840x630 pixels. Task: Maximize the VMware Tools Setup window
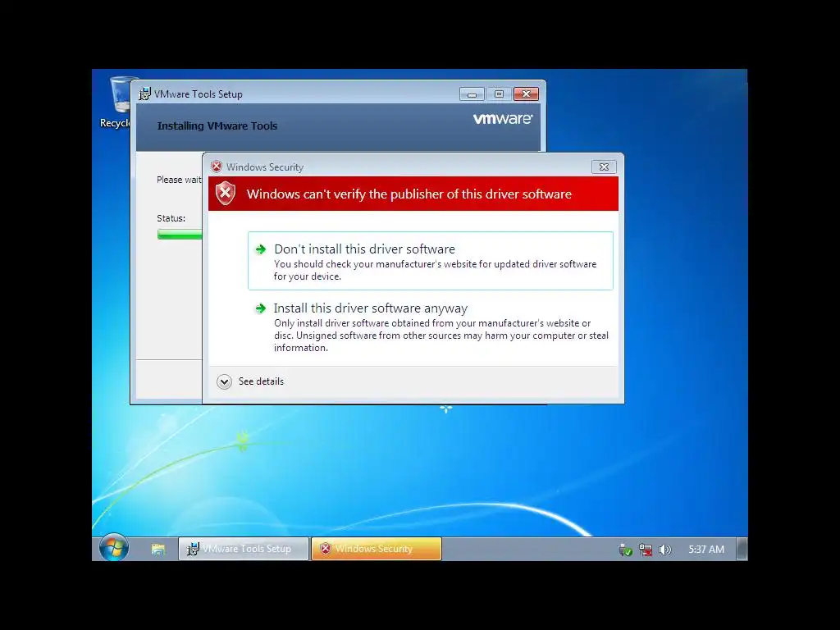499,94
